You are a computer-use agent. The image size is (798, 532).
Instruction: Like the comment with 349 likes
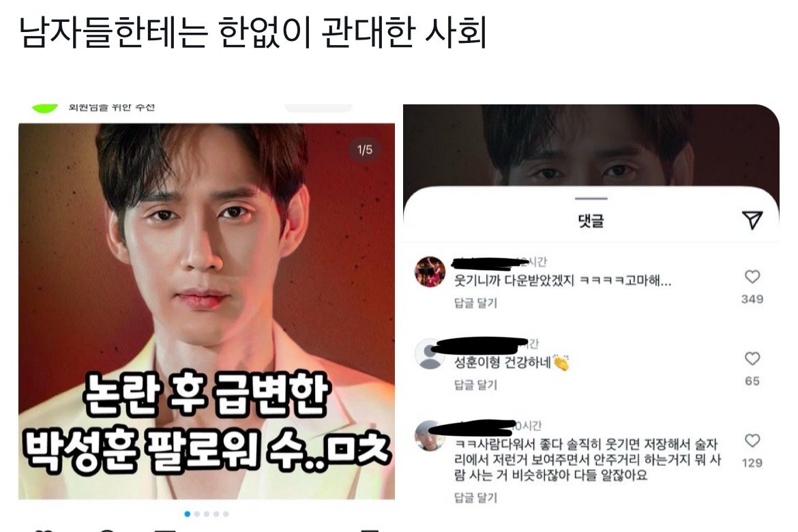coord(752,276)
